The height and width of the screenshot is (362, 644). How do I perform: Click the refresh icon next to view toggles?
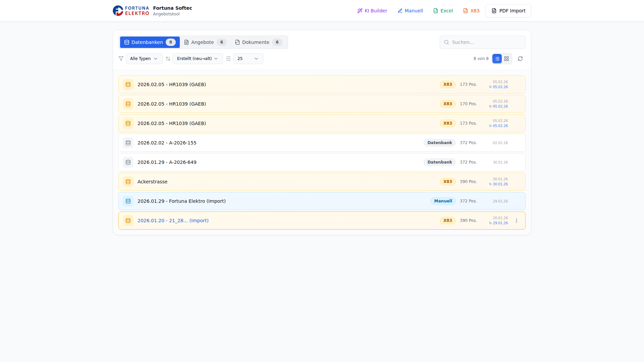(520, 59)
